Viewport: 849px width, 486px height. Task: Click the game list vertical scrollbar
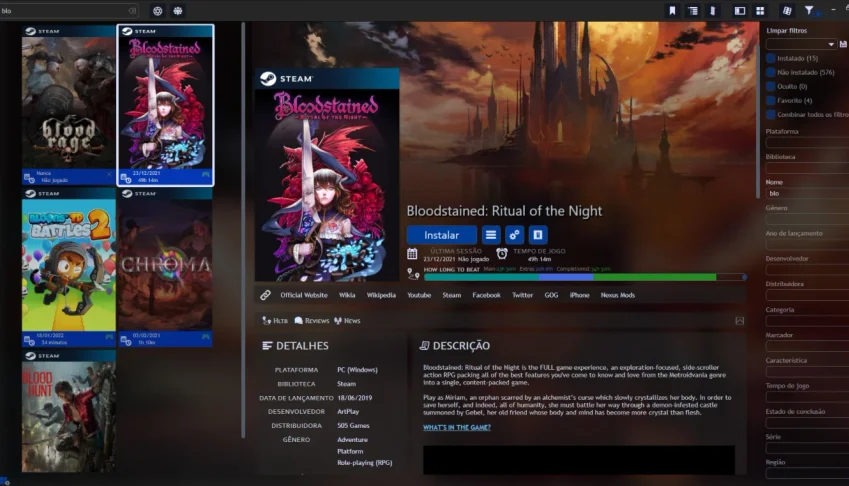coord(243,230)
